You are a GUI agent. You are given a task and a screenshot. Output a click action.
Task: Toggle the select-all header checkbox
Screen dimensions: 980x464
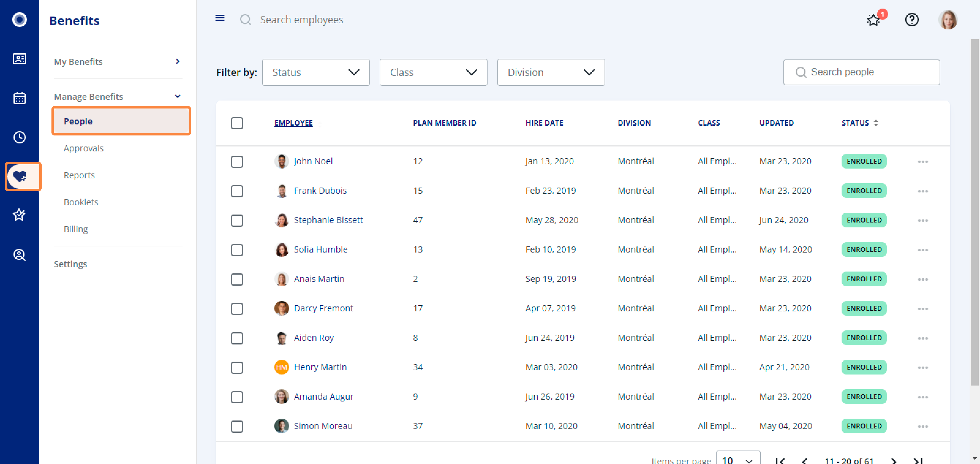click(x=237, y=123)
